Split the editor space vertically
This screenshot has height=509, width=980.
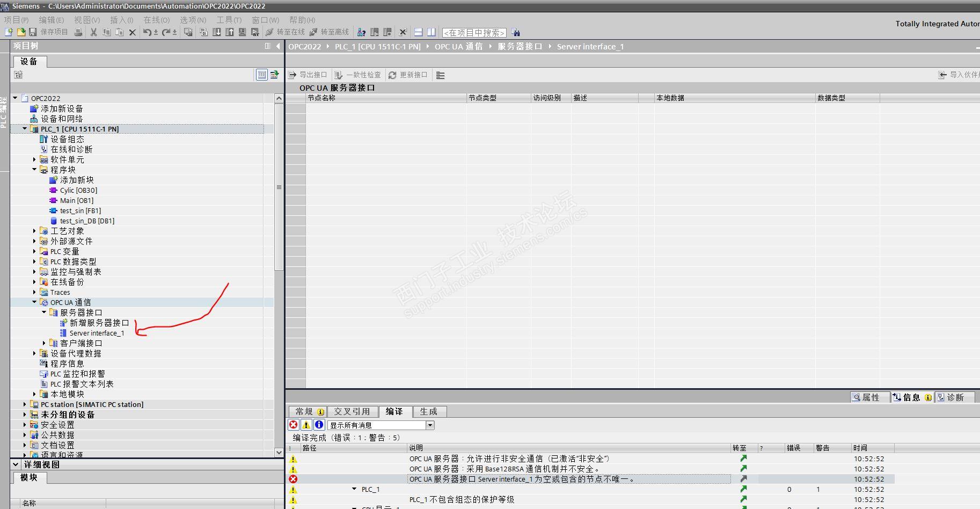pos(431,32)
